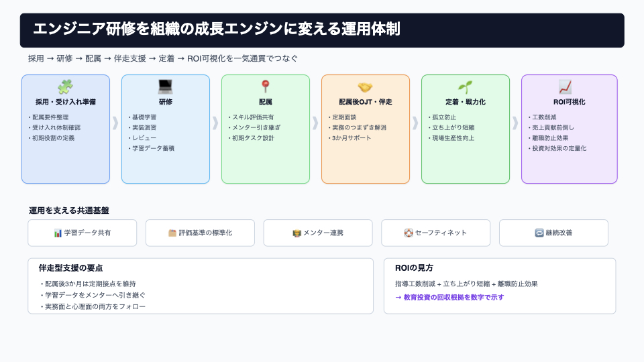Click the chevron between 採用・受け入れ準備 and 研修

[115, 123]
